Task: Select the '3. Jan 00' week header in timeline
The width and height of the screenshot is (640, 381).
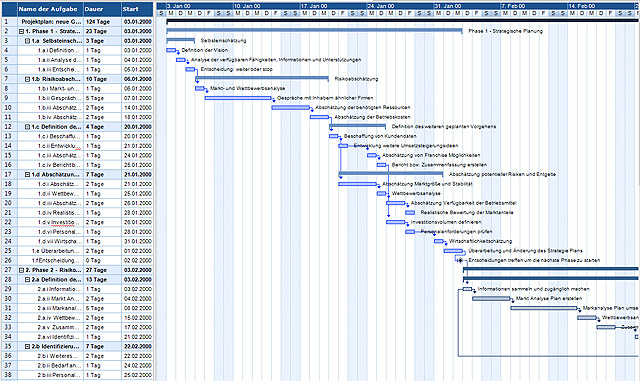Action: (x=200, y=6)
